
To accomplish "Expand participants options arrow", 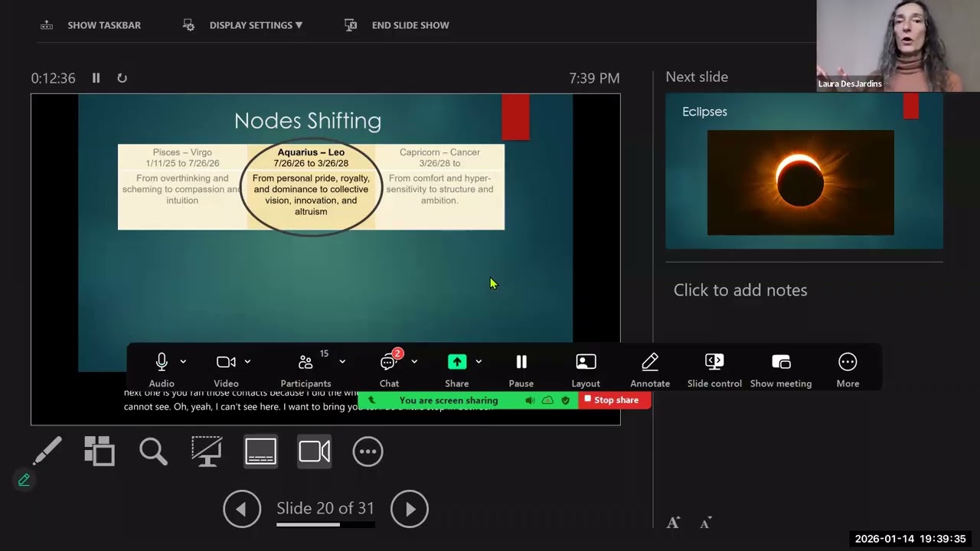I will (342, 362).
